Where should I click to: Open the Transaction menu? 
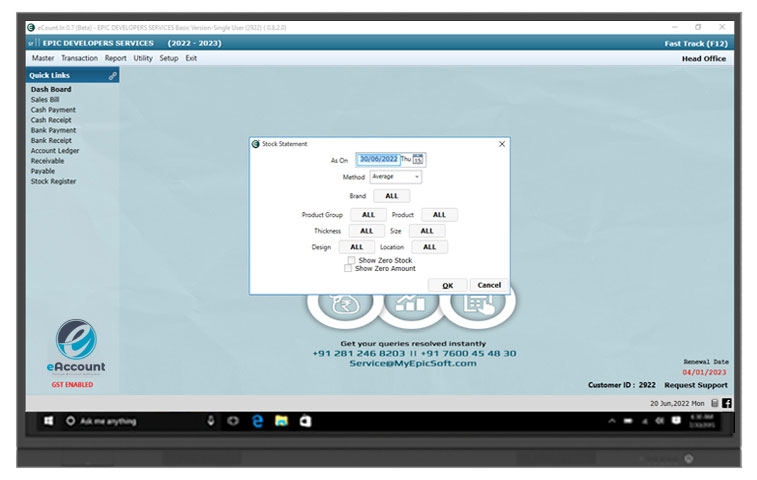80,58
